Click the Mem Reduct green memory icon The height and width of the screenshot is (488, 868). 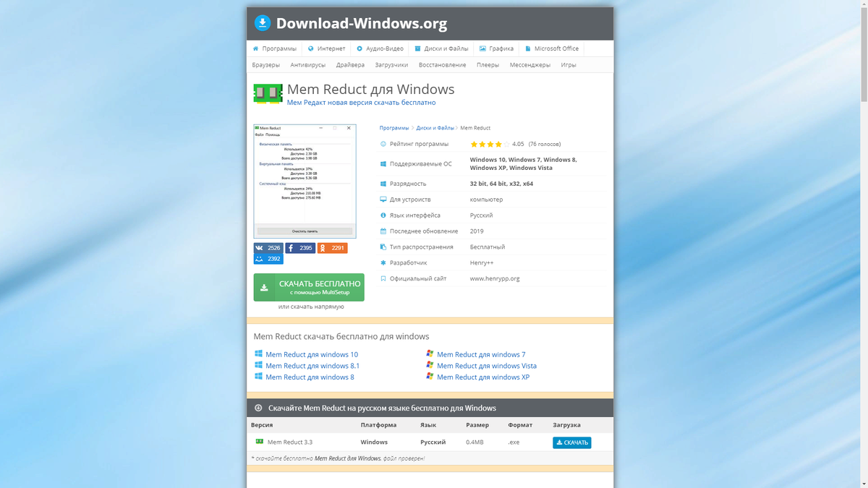(268, 93)
